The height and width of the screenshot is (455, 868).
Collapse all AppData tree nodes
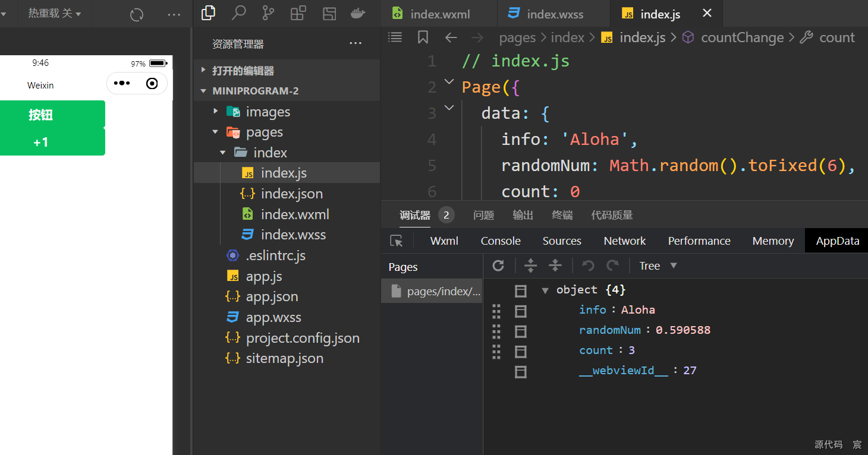pyautogui.click(x=555, y=266)
